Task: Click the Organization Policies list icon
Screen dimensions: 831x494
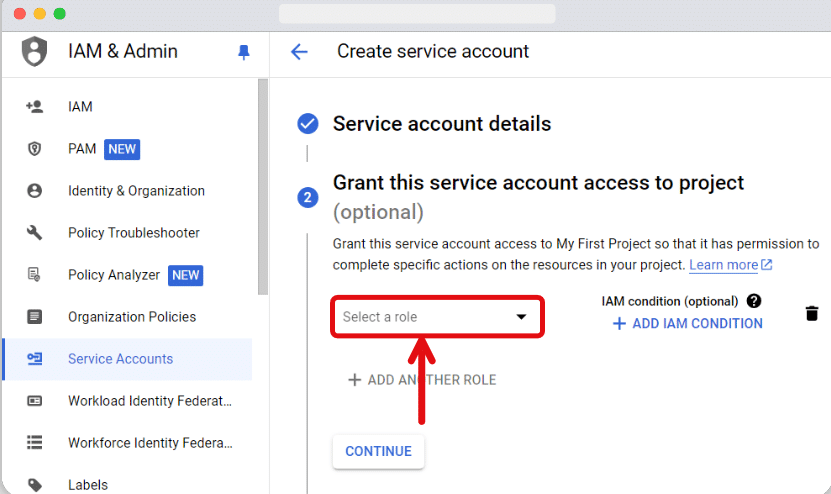Action: [x=34, y=317]
